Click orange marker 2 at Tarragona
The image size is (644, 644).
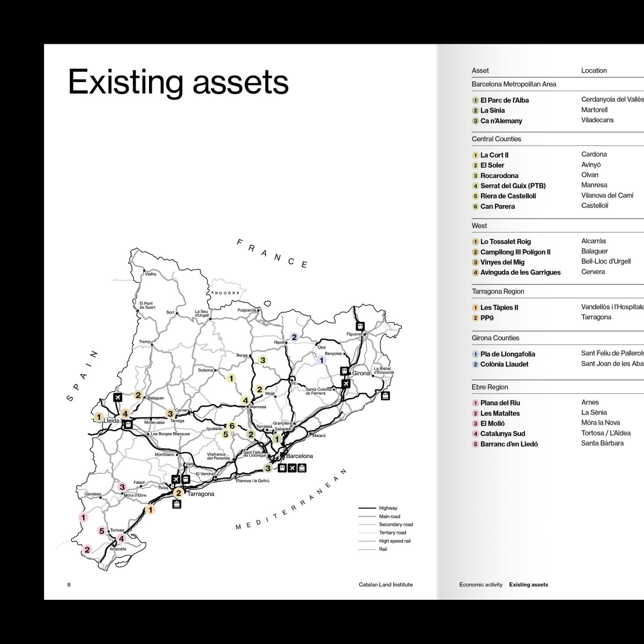click(x=179, y=493)
